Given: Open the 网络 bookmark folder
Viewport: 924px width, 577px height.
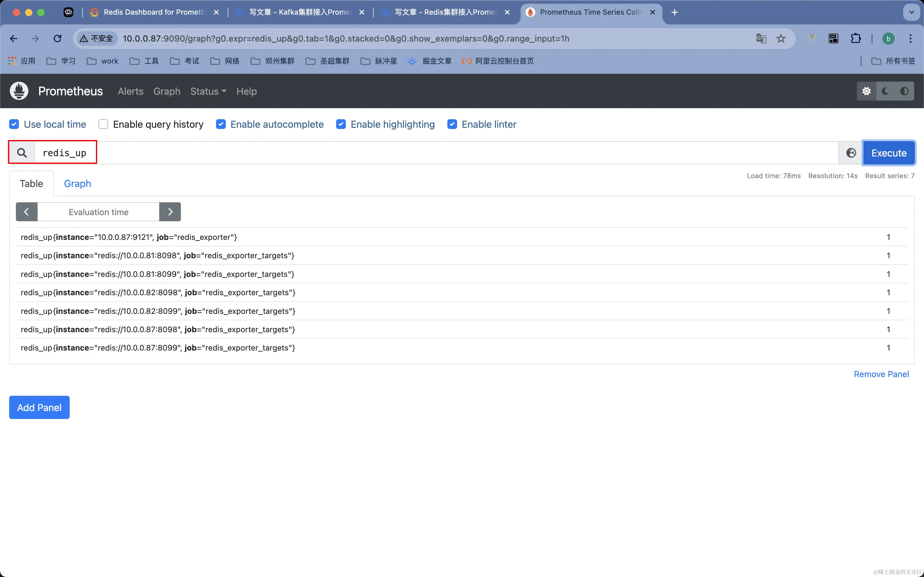Looking at the screenshot, I should 225,61.
